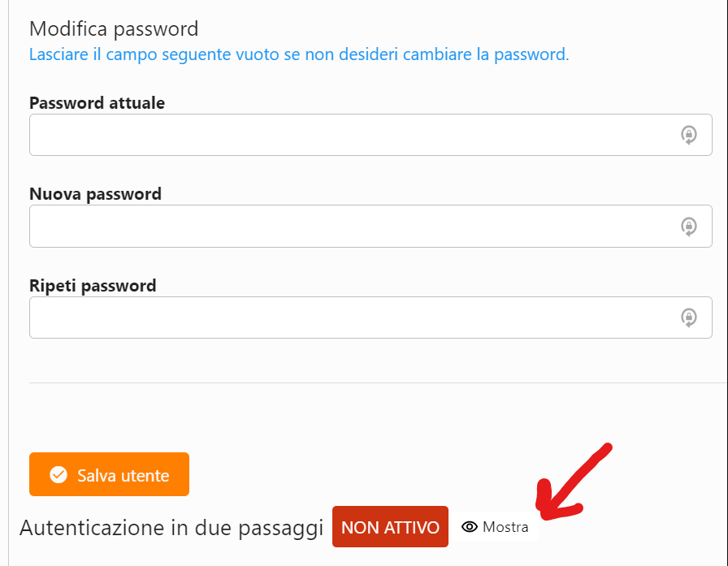Focus the Nuova password input field
The height and width of the screenshot is (566, 728).
point(349,226)
